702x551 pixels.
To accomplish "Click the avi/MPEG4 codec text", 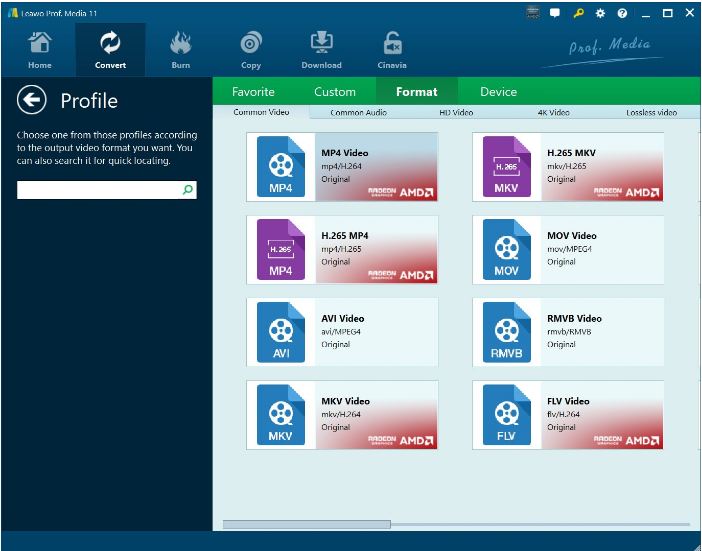I will 341,332.
